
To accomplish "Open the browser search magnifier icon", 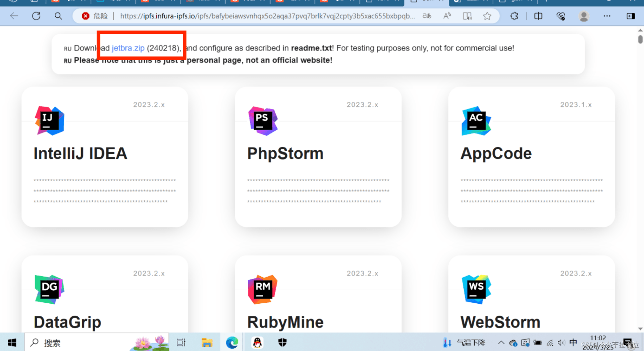I will pos(58,16).
